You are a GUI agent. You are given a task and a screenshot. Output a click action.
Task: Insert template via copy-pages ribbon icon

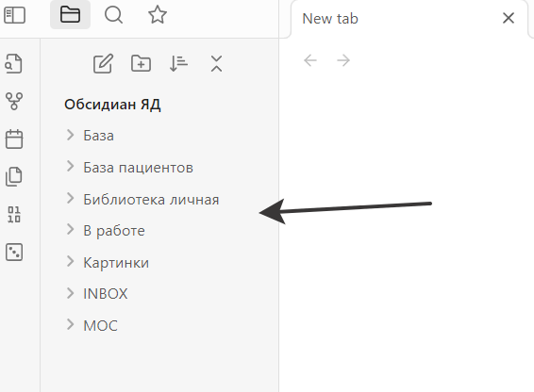[x=14, y=176]
